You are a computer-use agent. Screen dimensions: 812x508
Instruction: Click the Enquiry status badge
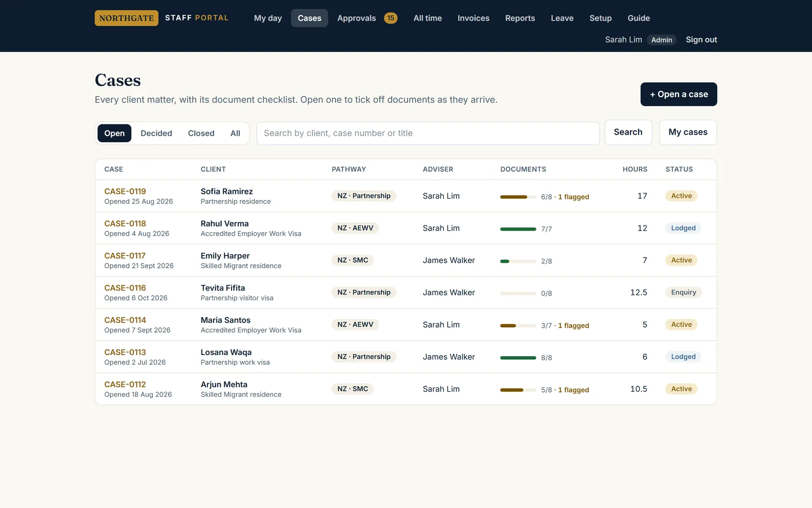click(684, 292)
